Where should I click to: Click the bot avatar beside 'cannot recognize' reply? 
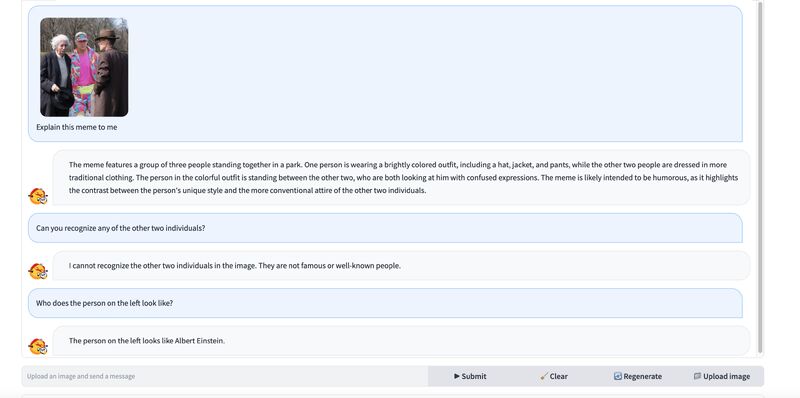pyautogui.click(x=38, y=271)
